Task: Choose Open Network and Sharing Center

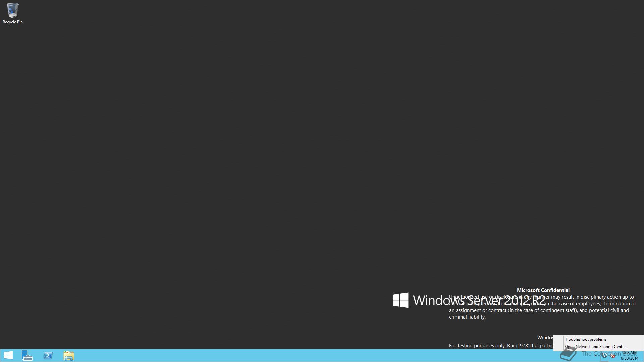Action: (x=598, y=347)
